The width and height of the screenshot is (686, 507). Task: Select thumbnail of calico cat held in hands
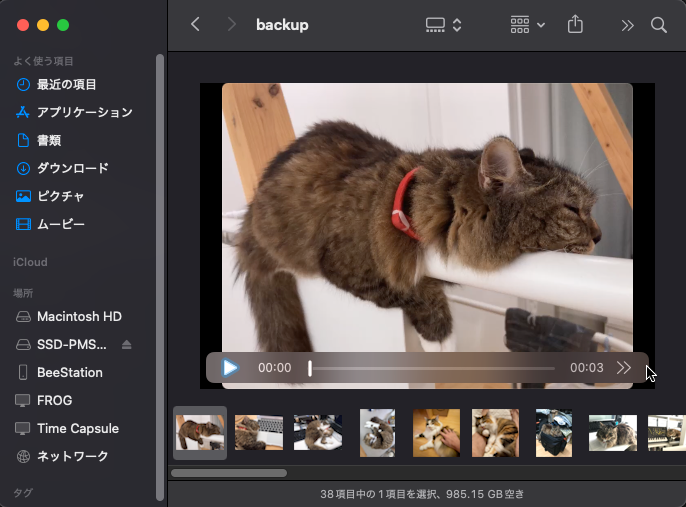click(495, 433)
